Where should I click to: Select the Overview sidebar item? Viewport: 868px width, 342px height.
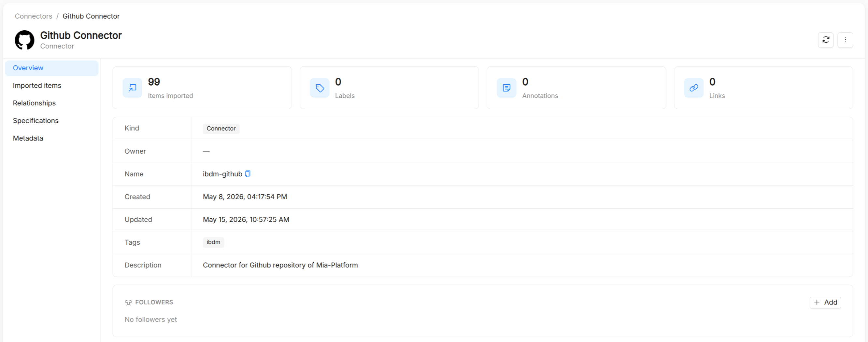[52, 68]
